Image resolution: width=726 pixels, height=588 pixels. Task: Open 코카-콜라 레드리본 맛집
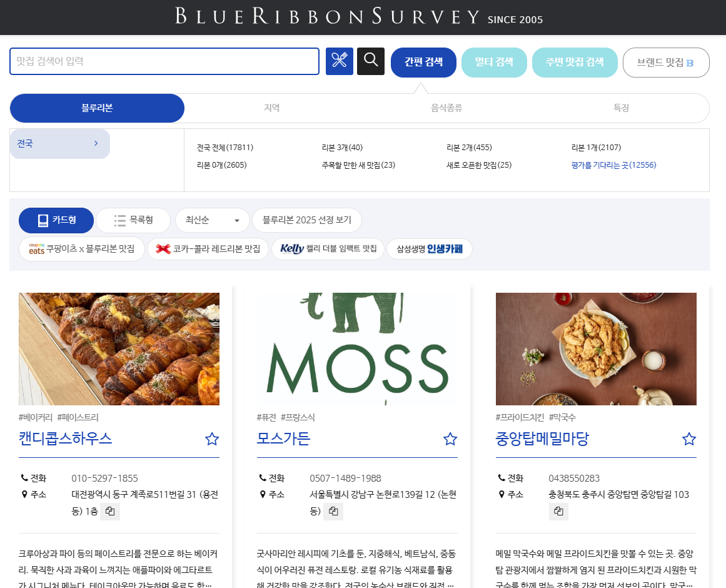click(208, 249)
